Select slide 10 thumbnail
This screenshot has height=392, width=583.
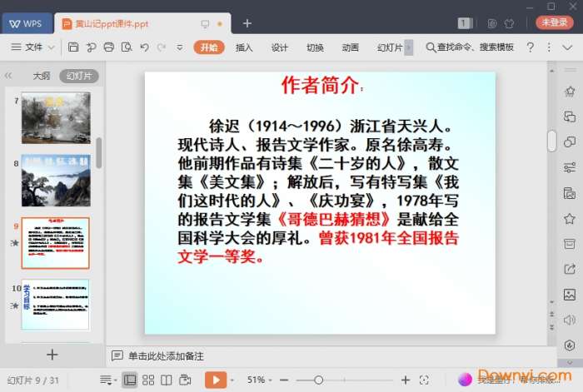[56, 305]
